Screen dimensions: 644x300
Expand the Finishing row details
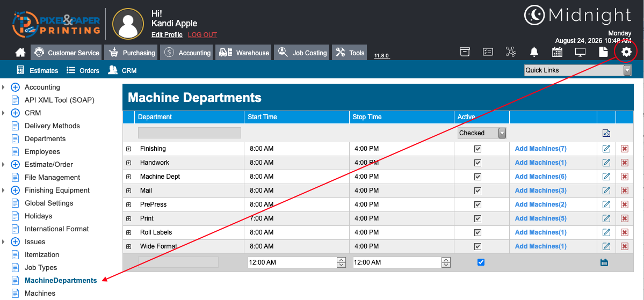128,149
